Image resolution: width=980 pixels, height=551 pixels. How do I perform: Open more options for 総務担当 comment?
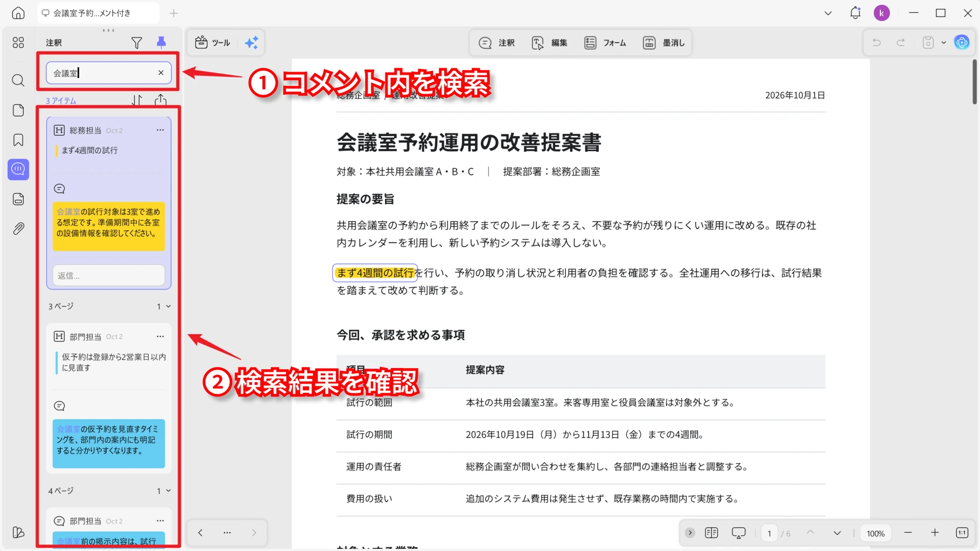(x=160, y=130)
